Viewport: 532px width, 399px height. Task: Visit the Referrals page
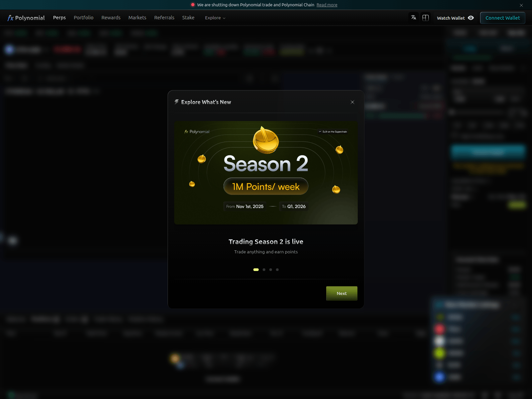pyautogui.click(x=164, y=18)
